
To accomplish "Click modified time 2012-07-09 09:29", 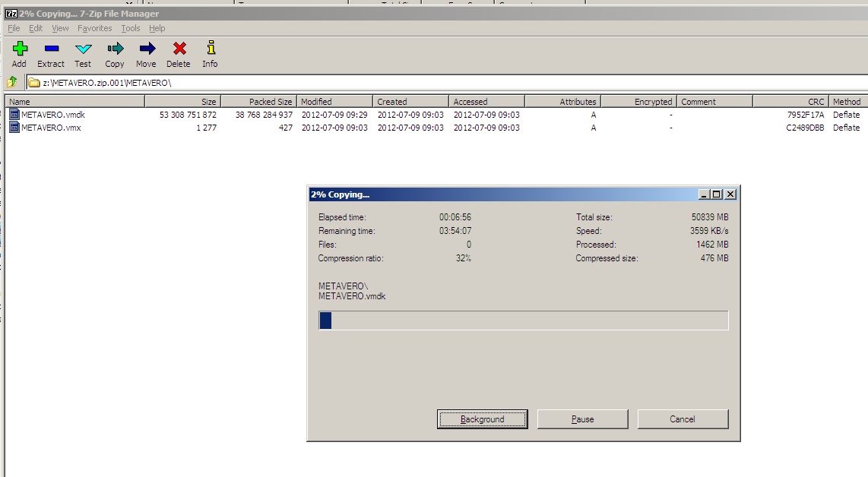I will (x=334, y=115).
